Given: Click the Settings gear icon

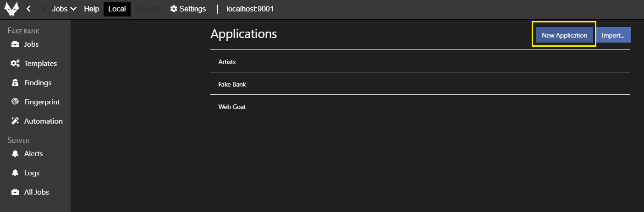Looking at the screenshot, I should point(174,9).
